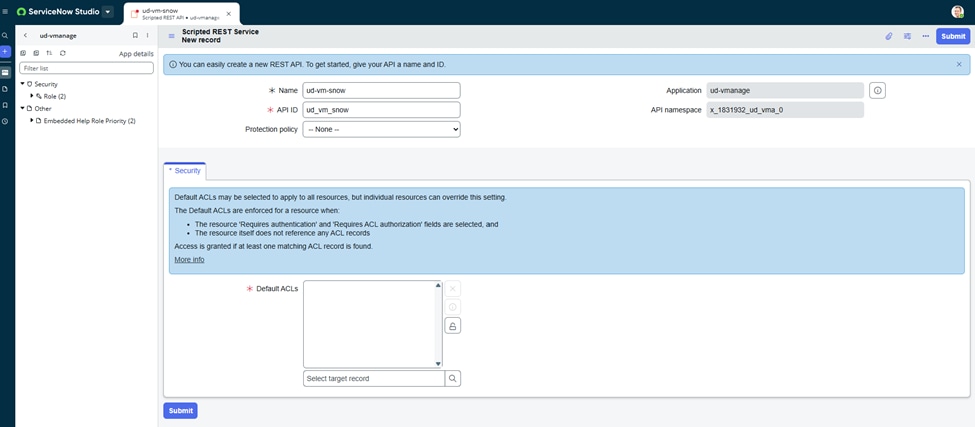Click the API namespace field
The width and height of the screenshot is (975, 427).
pyautogui.click(x=785, y=110)
